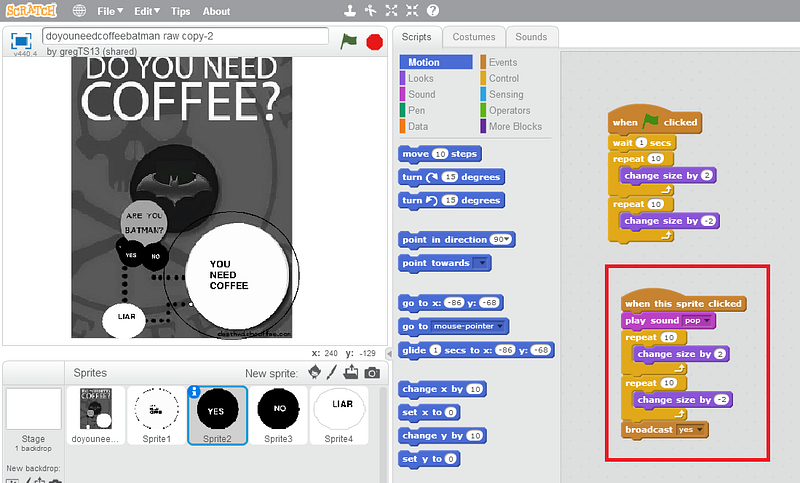Open the language globe menu
Image resolution: width=800 pixels, height=483 pixels.
pos(79,11)
